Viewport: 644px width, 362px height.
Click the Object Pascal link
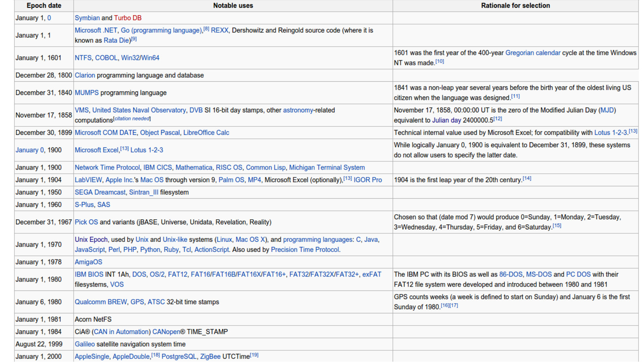pyautogui.click(x=160, y=133)
